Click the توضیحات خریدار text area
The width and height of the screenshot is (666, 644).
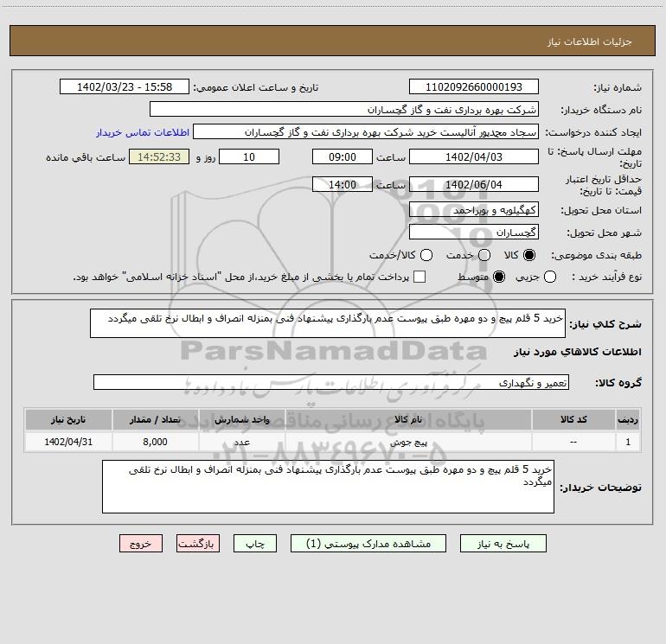click(328, 487)
